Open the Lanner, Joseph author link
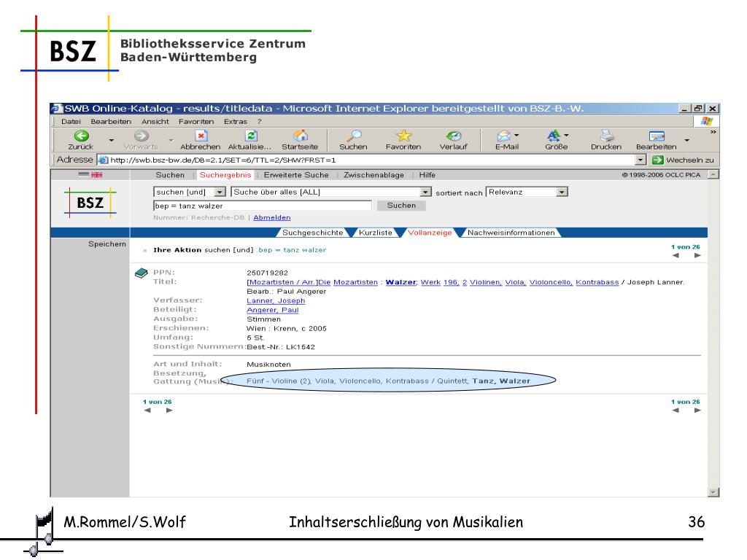Image resolution: width=747 pixels, height=560 pixels. click(x=276, y=300)
